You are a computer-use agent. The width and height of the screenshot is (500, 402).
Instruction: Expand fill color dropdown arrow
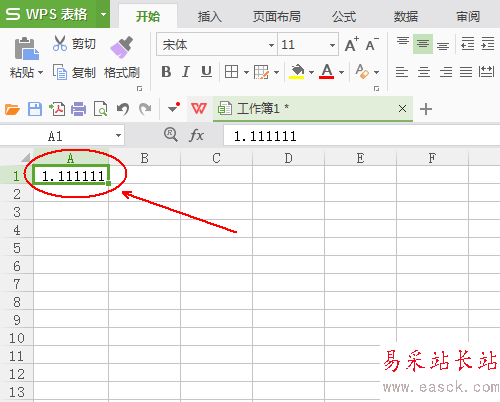[311, 72]
